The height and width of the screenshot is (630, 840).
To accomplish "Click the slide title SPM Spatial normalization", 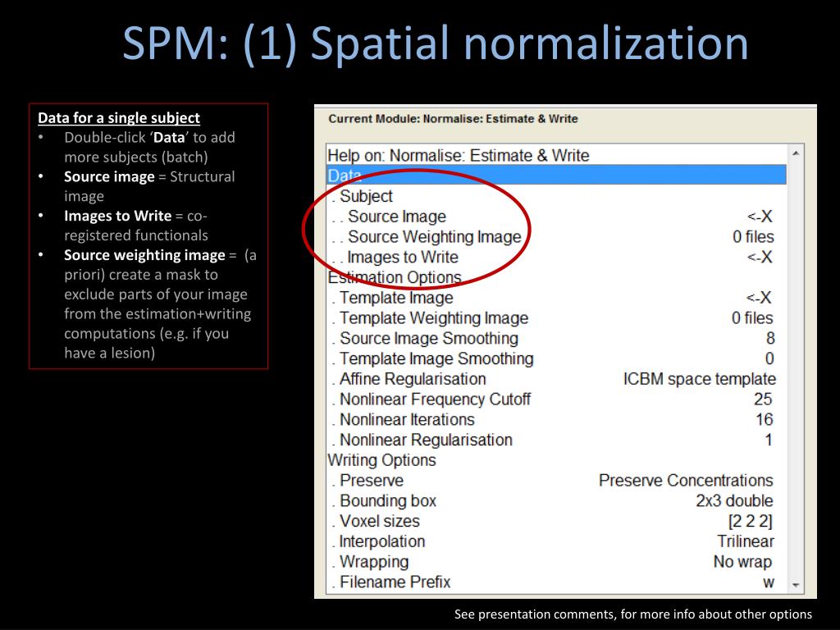I will coord(435,44).
